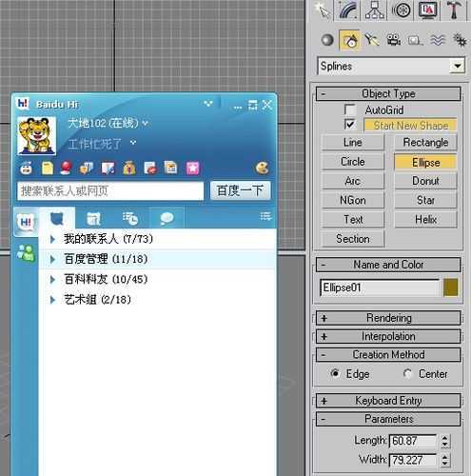
Task: Open the list options menu icon in Baidu Hi
Action: click(265, 216)
